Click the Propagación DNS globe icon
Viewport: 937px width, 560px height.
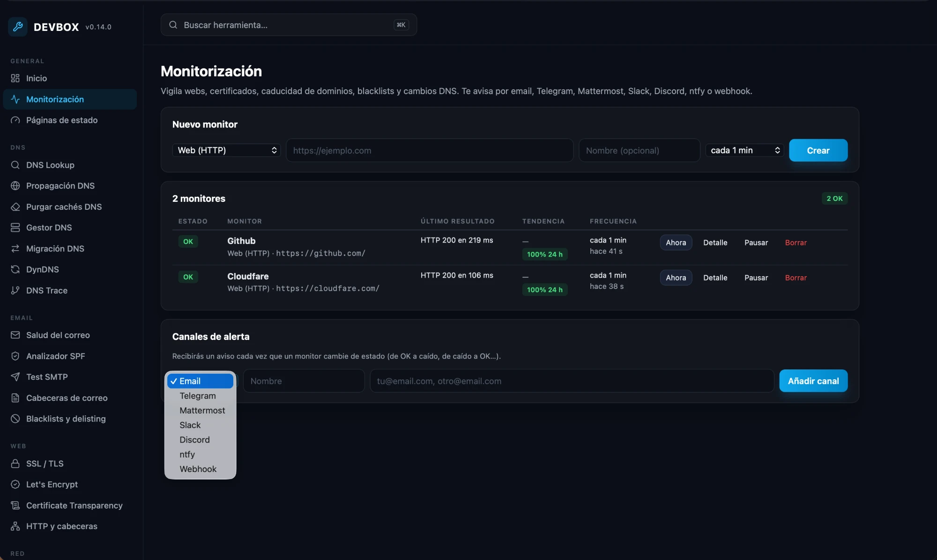click(15, 186)
